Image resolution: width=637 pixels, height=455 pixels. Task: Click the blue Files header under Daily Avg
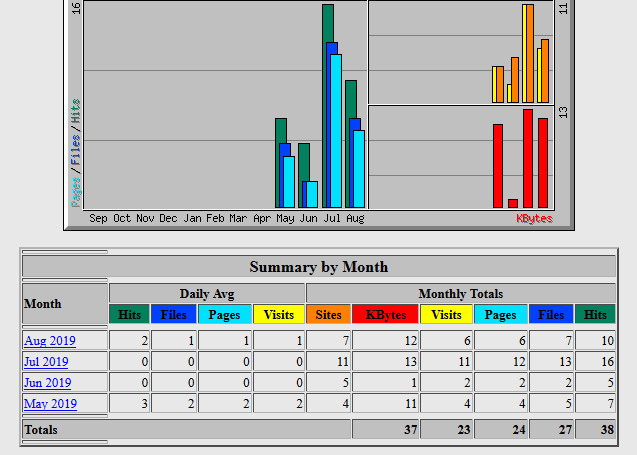click(173, 314)
